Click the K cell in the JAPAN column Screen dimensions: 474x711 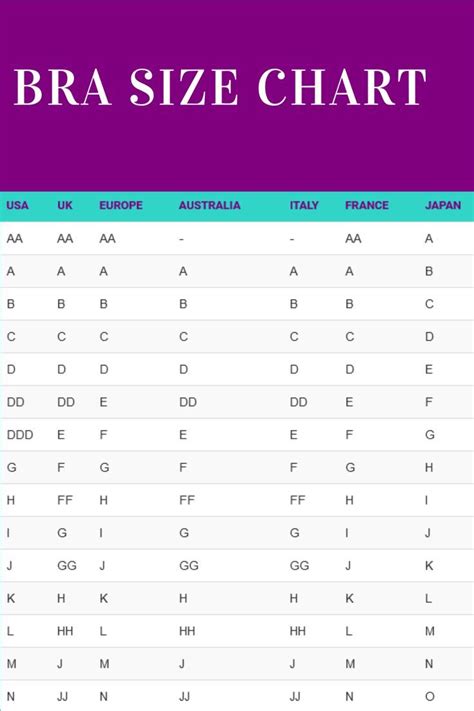429,565
